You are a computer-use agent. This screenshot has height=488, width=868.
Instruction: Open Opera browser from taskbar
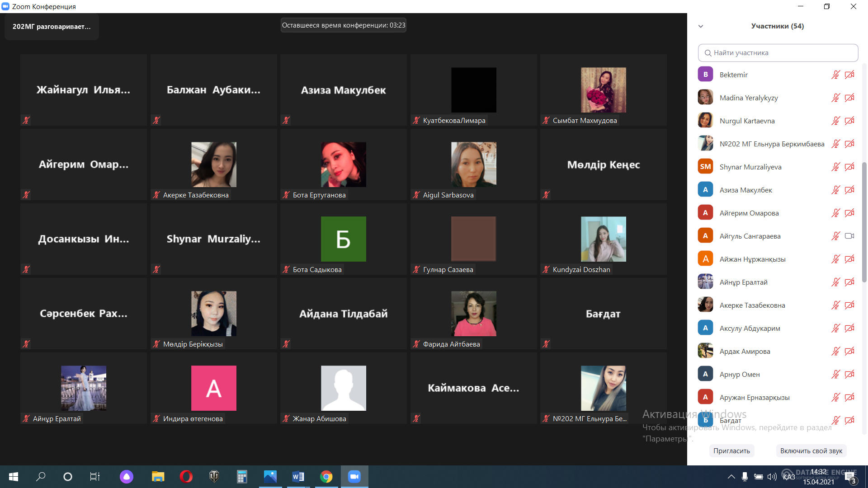point(186,476)
